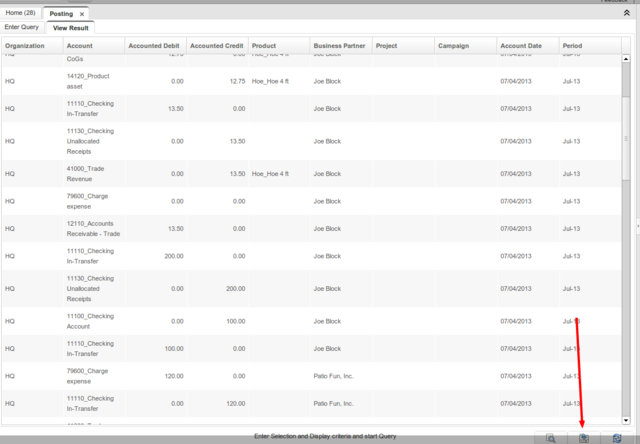Click the Accounted Debit column header

(154, 46)
